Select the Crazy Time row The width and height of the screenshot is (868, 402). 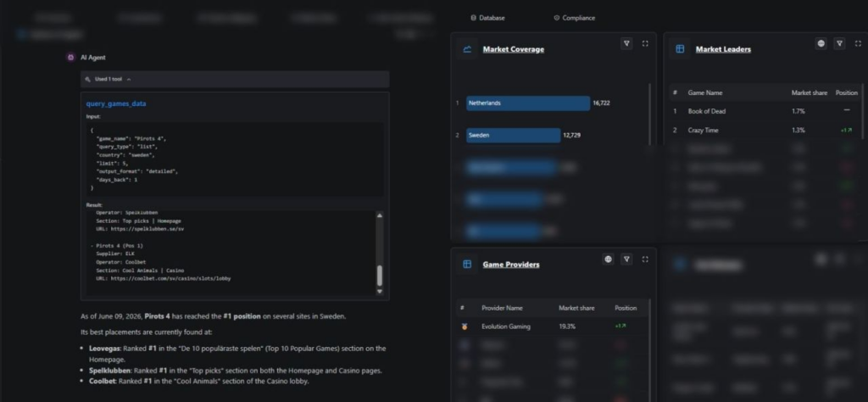point(765,130)
